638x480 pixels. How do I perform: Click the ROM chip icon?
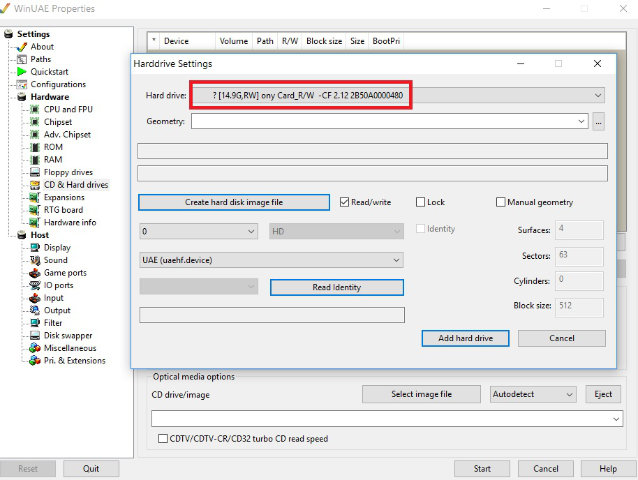coord(35,147)
